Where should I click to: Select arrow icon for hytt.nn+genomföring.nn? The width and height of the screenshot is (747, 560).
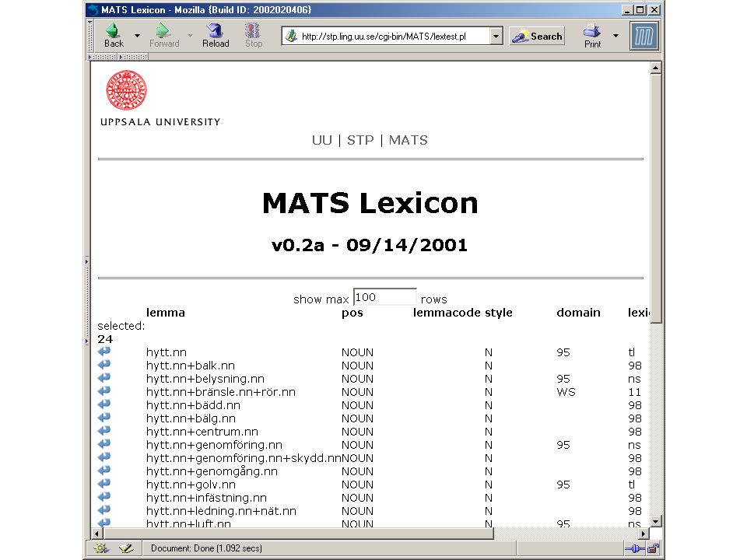click(104, 444)
